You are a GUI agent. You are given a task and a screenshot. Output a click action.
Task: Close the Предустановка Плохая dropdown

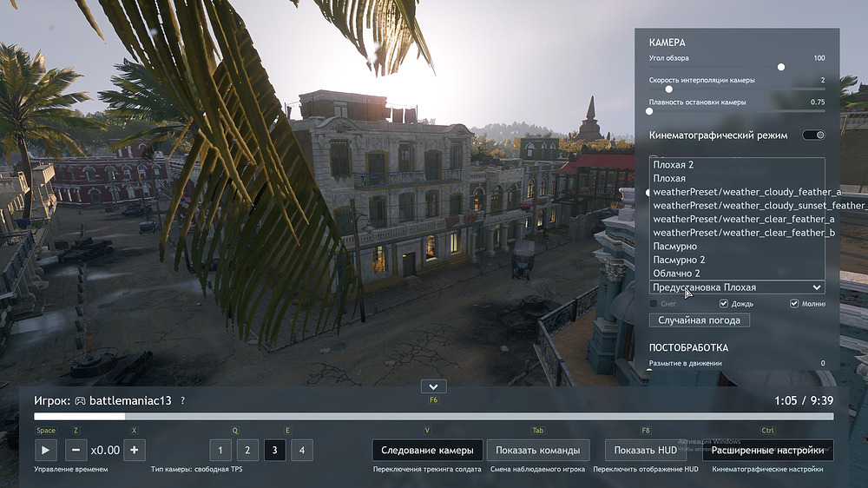click(737, 287)
